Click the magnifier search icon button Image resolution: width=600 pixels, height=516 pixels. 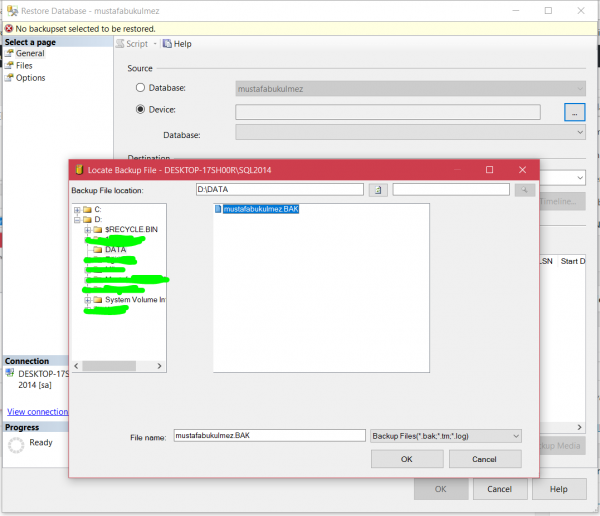pyautogui.click(x=525, y=190)
